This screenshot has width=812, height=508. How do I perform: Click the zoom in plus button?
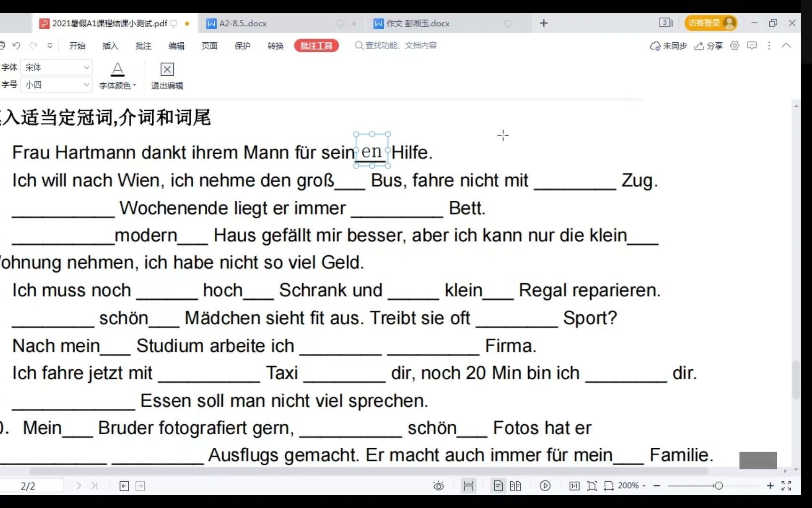click(x=770, y=485)
